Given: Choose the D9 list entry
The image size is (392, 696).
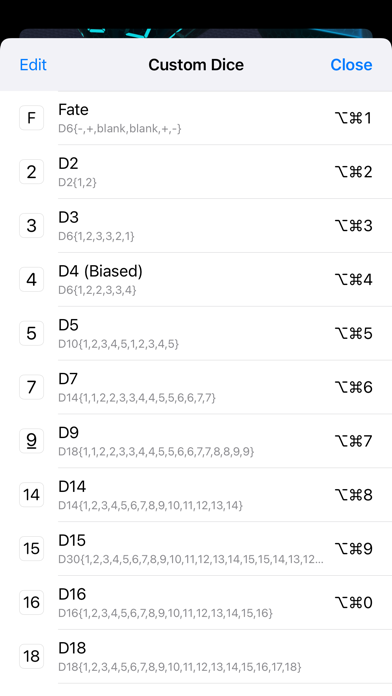Looking at the screenshot, I should pyautogui.click(x=196, y=441).
